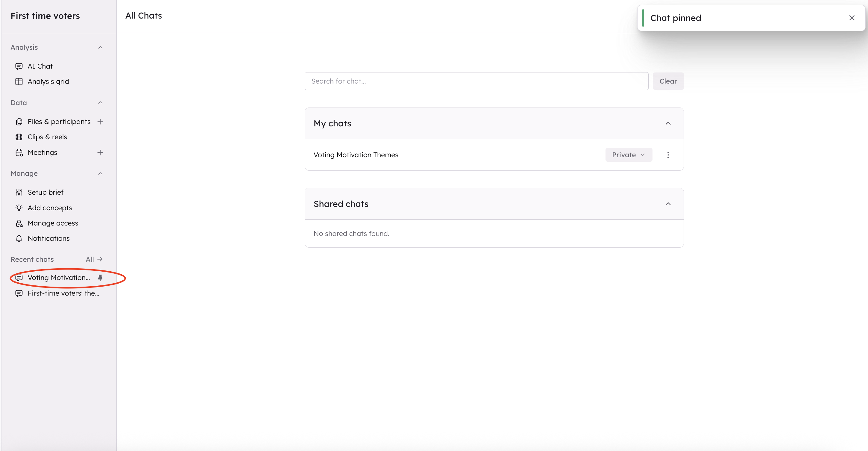This screenshot has width=868, height=451.
Task: Open the Private visibility dropdown
Action: pos(629,155)
